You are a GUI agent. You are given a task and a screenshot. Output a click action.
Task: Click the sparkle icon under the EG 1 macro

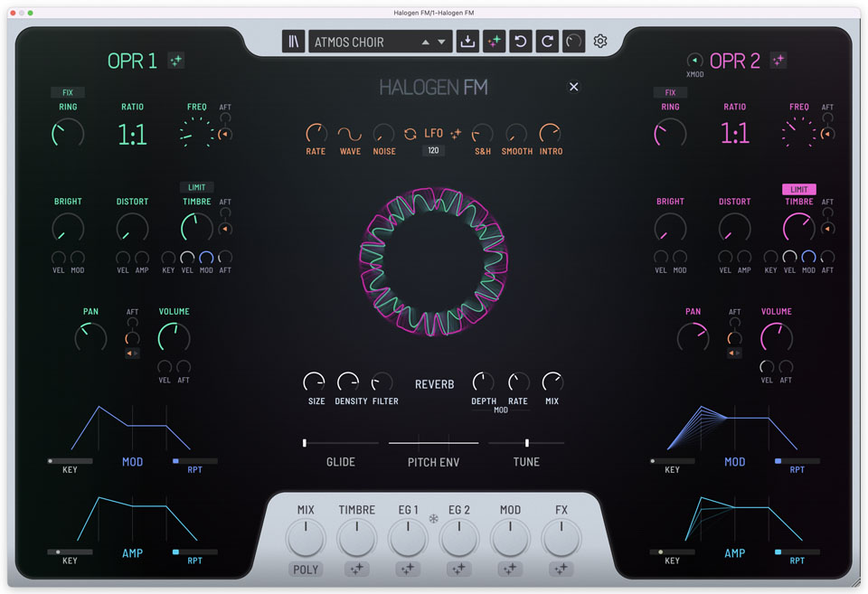click(408, 569)
